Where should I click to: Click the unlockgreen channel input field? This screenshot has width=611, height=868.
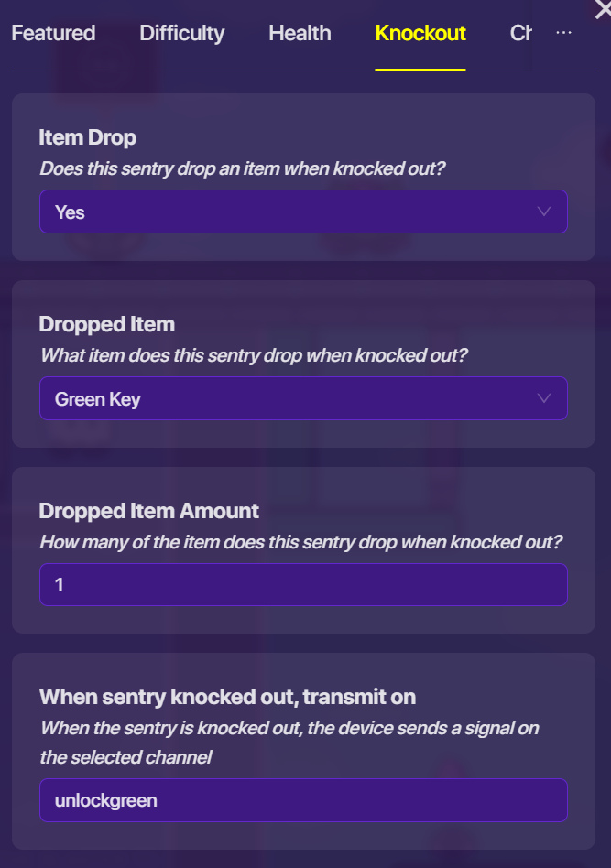click(x=302, y=800)
